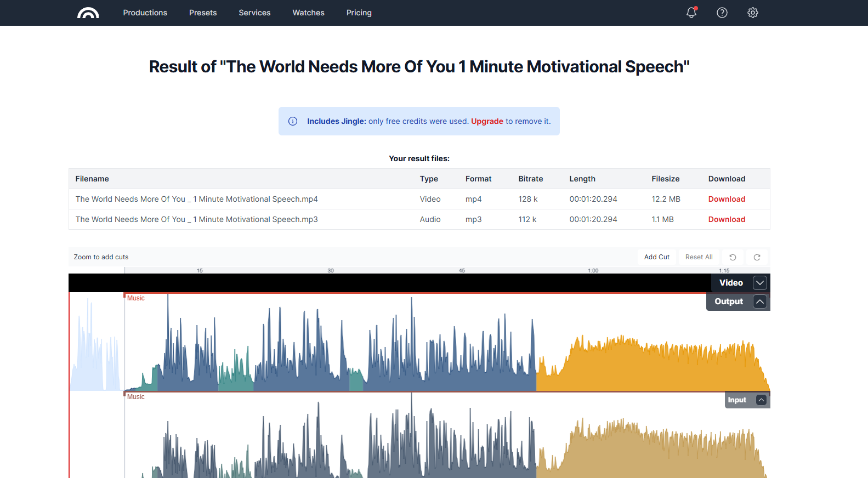Select the mp3 filename text
The height and width of the screenshot is (478, 868).
(x=197, y=219)
